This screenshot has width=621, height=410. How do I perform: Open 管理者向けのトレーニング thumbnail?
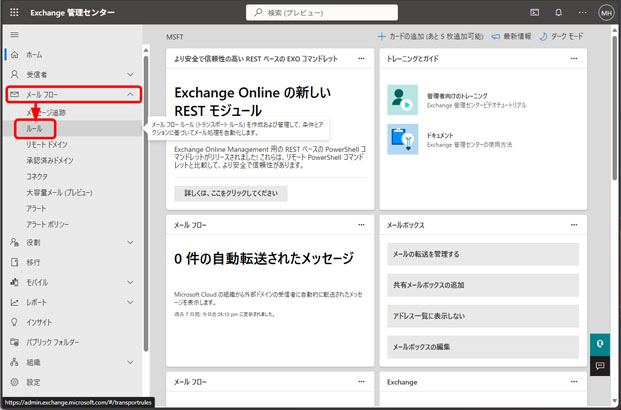click(402, 100)
